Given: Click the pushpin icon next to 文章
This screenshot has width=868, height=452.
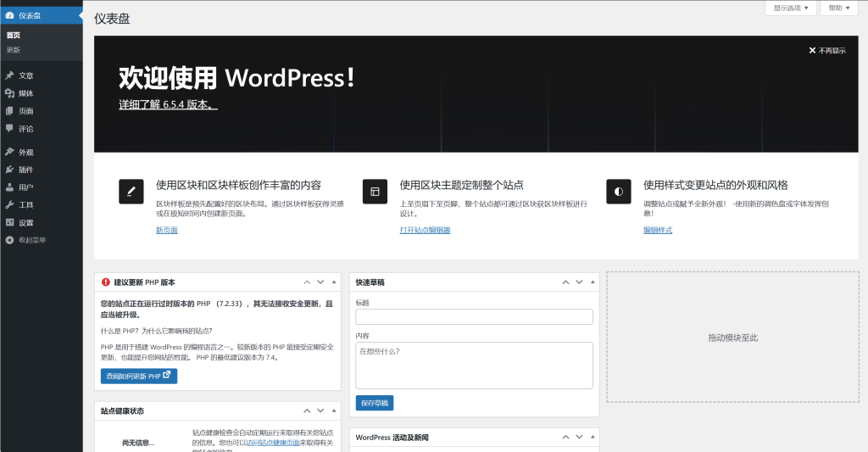Looking at the screenshot, I should point(9,75).
